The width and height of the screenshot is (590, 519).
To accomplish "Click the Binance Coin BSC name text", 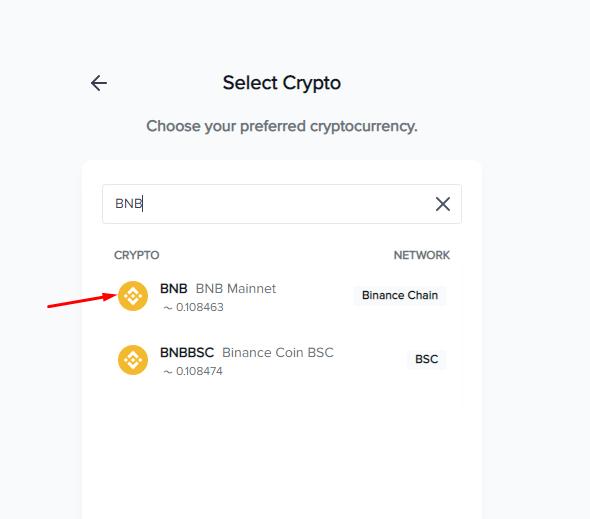I will tap(278, 353).
